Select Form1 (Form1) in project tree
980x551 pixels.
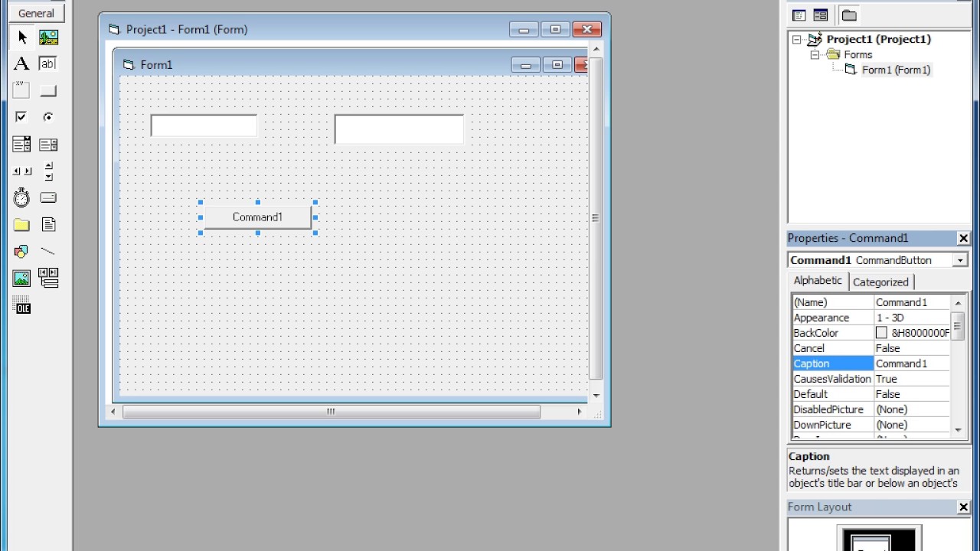coord(896,70)
